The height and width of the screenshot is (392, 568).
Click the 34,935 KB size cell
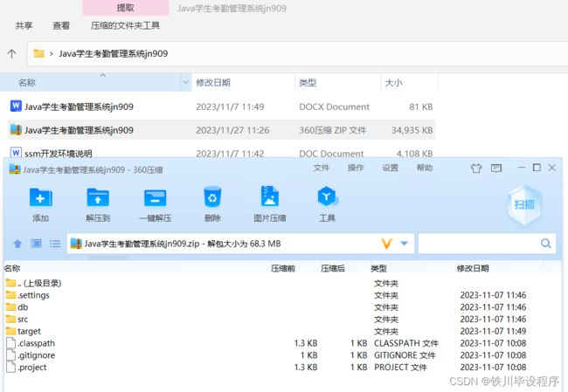point(412,130)
